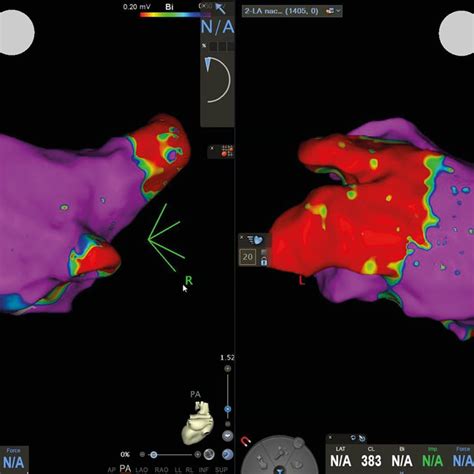Select the SUP view
The height and width of the screenshot is (474, 474).
coord(221,470)
